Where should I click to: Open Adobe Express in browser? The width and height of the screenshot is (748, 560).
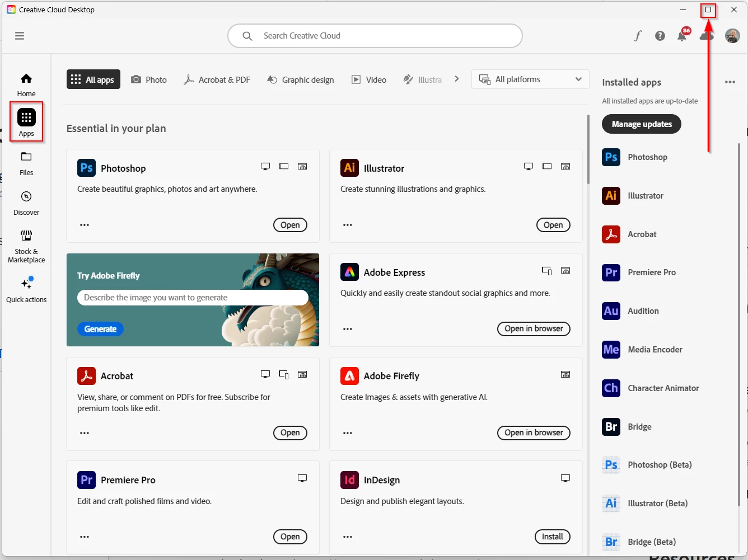click(534, 329)
